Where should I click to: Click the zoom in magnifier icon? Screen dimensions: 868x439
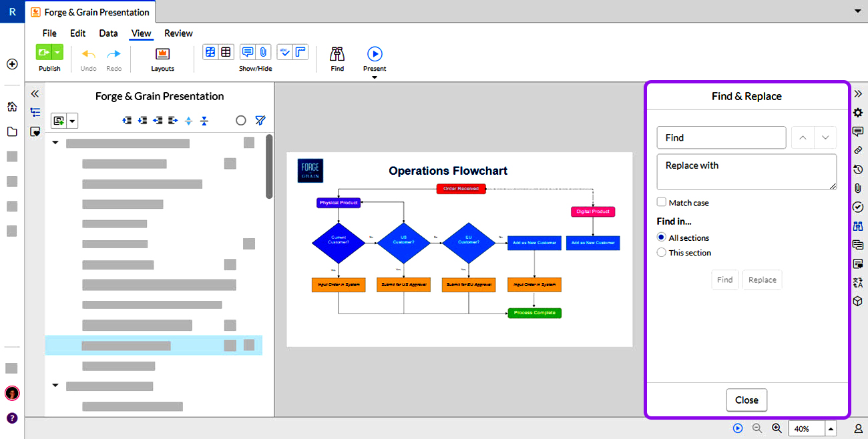point(777,428)
